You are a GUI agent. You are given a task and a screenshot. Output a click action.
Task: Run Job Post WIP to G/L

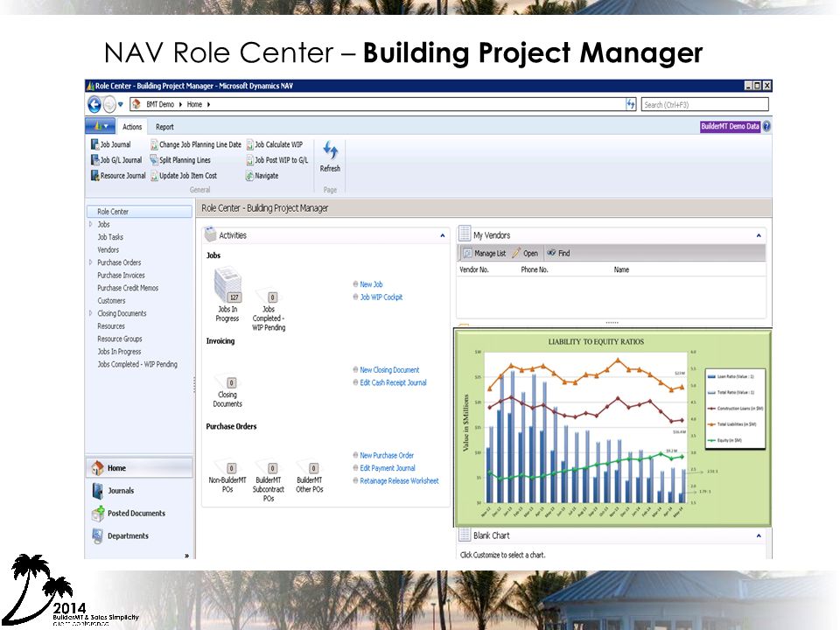click(x=277, y=160)
